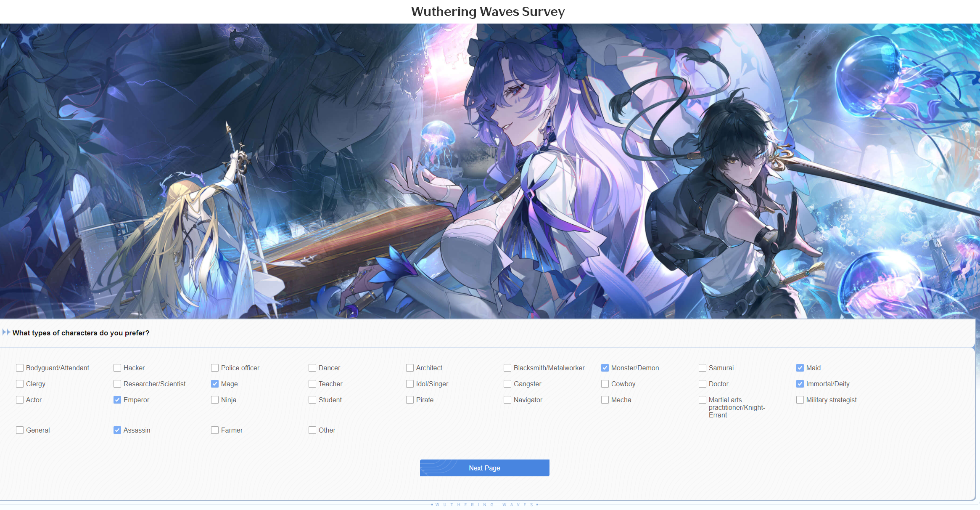This screenshot has width=980, height=510.
Task: Tick the Doctor checkbox
Action: 703,384
